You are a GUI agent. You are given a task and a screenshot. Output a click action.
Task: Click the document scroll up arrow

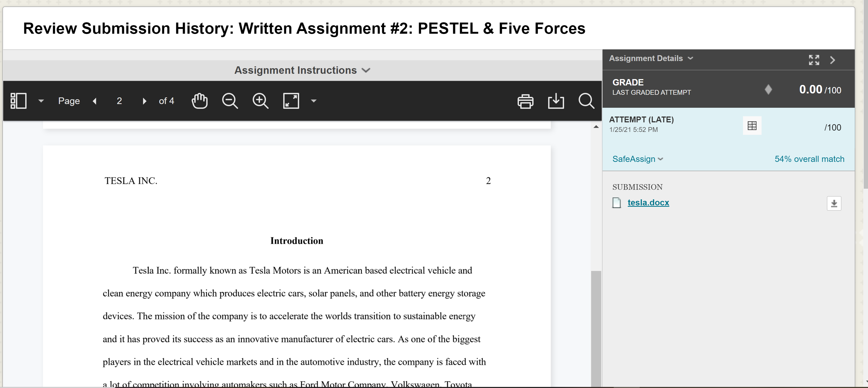[x=596, y=127]
